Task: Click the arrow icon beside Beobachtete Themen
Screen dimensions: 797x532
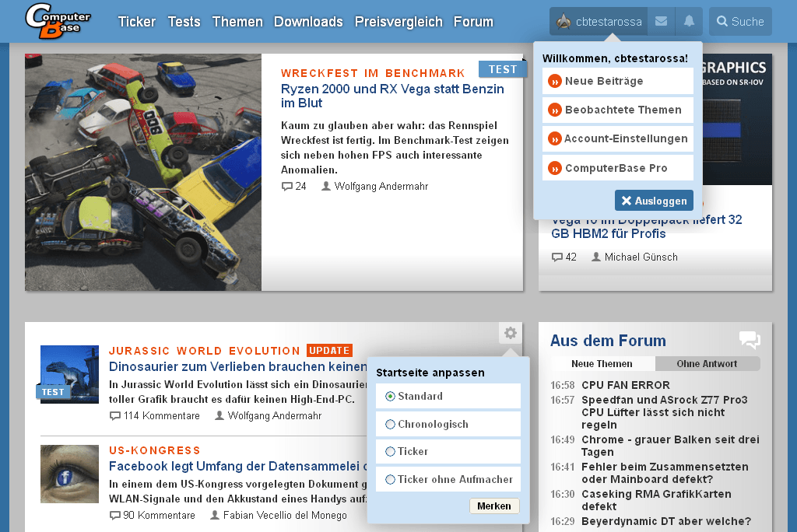Action: tap(554, 110)
